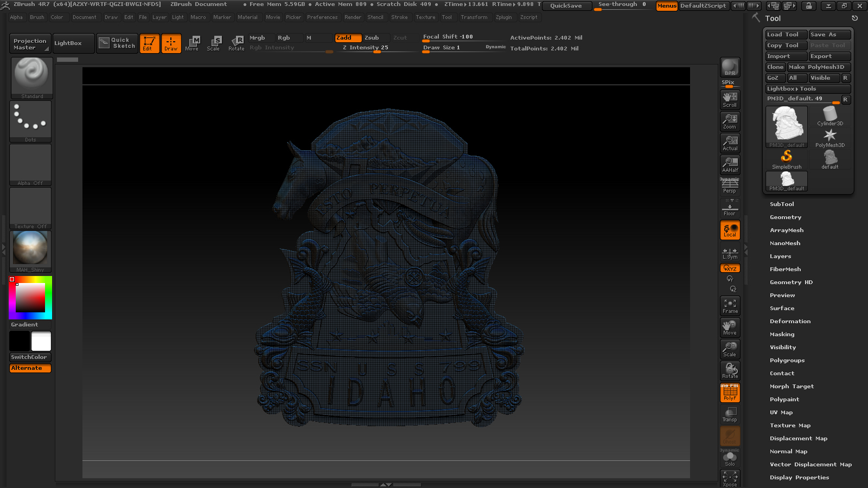Select the Rotate tool in top shelf
The width and height of the screenshot is (868, 488).
point(236,43)
